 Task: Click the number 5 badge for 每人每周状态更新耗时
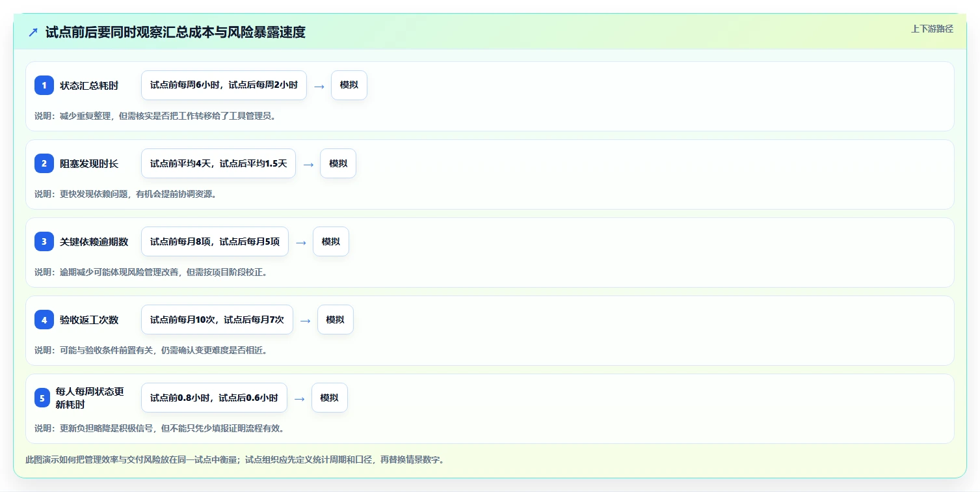click(42, 398)
